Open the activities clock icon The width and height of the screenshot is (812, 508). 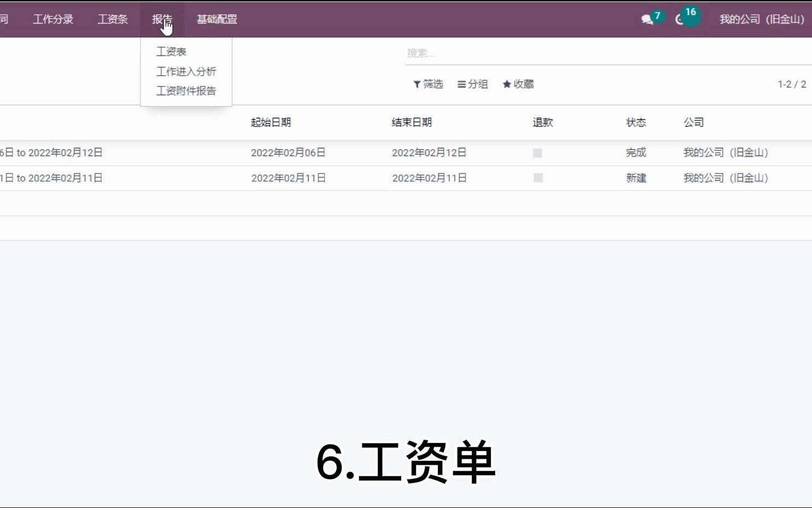click(x=680, y=20)
